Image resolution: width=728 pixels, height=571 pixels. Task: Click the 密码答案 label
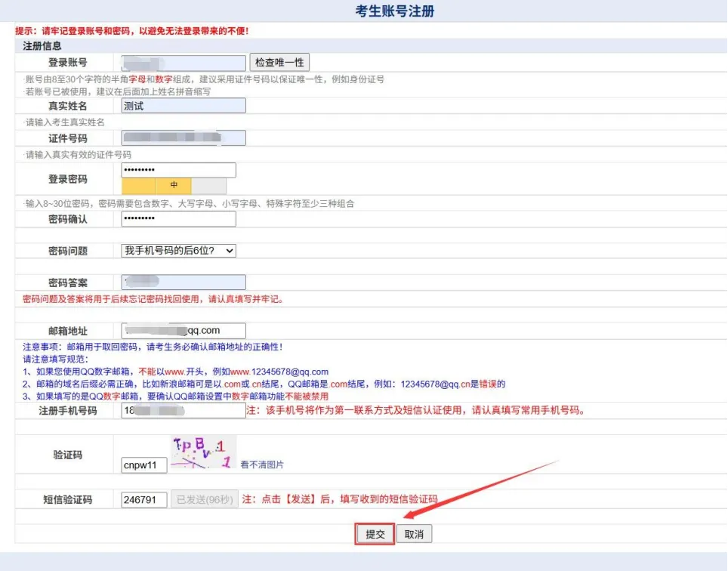[x=68, y=282]
